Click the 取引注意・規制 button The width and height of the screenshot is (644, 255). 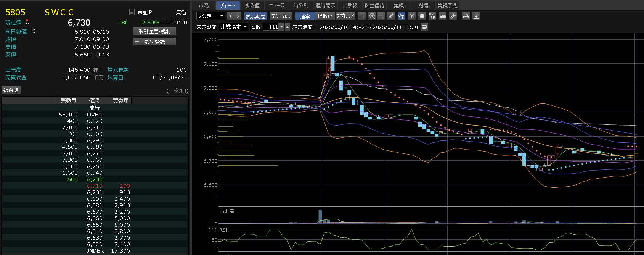[x=154, y=31]
